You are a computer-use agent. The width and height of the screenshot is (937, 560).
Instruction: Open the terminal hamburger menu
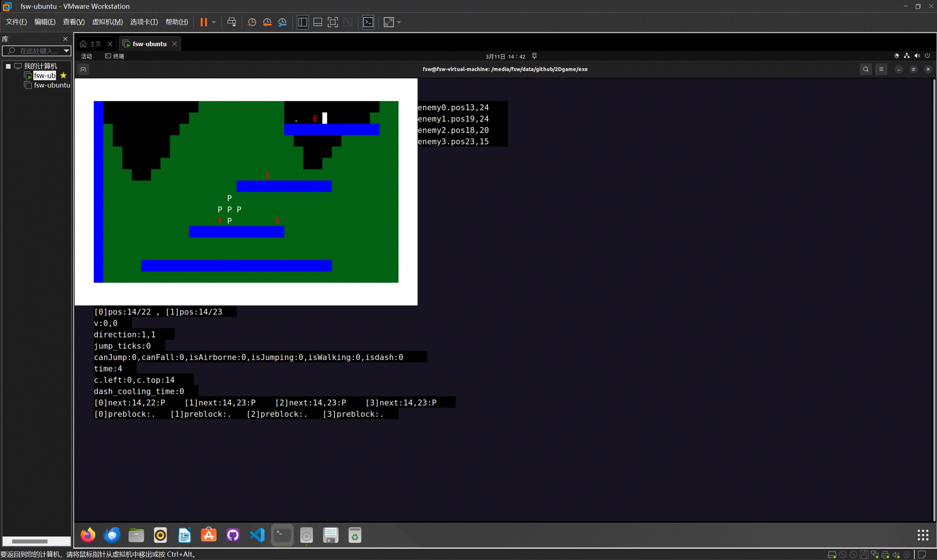(881, 70)
